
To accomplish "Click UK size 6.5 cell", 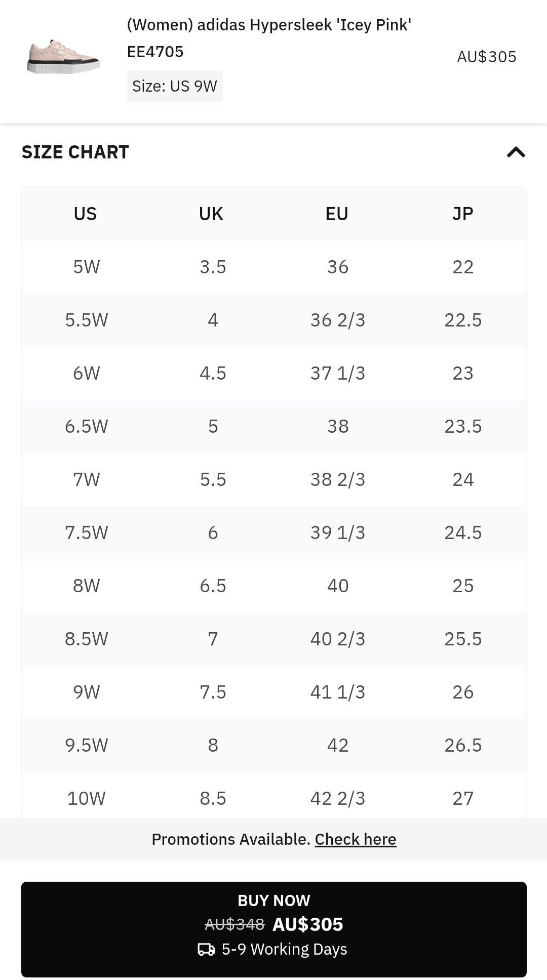I will pyautogui.click(x=213, y=586).
